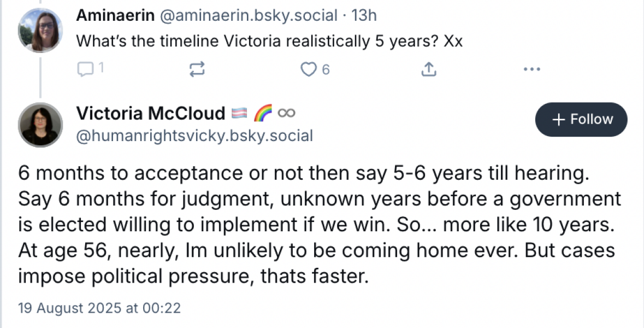Reply to Aminaerin's post via speech bubble icon
Viewport: 644px width, 328px height.
[86, 69]
